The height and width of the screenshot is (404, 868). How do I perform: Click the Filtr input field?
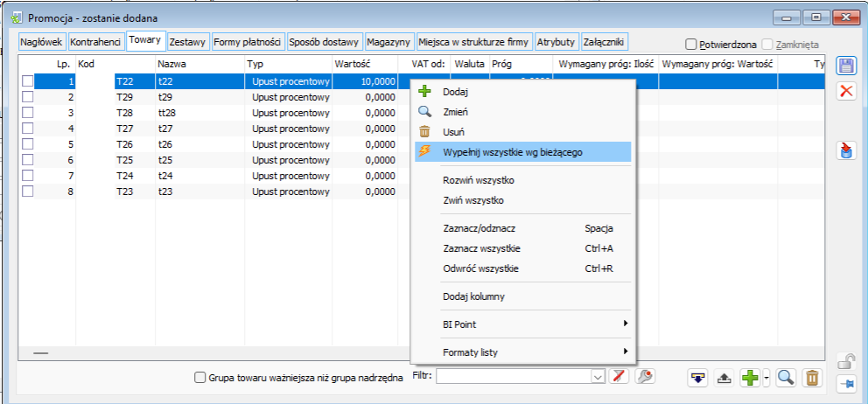[x=514, y=377]
